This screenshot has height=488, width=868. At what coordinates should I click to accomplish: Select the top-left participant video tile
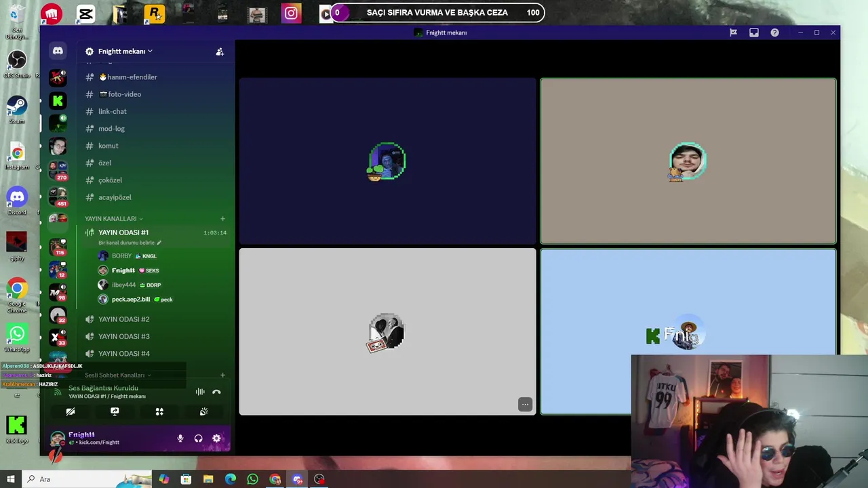click(x=387, y=161)
